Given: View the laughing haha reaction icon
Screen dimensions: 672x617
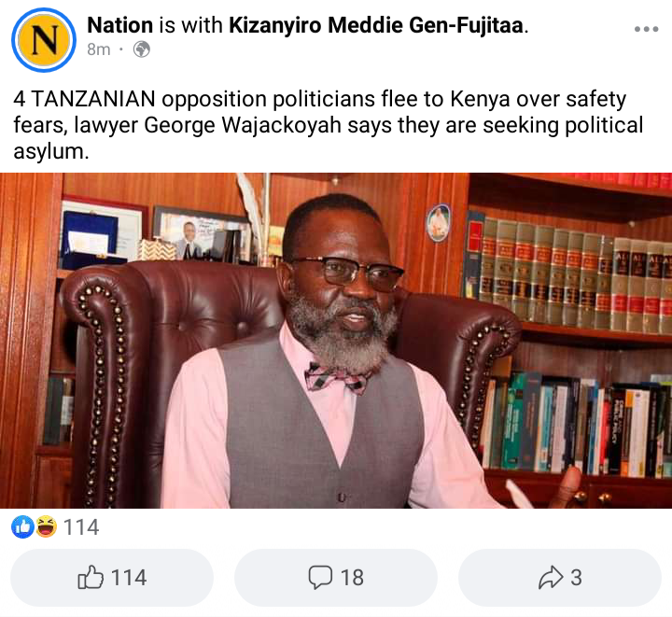Looking at the screenshot, I should [47, 526].
